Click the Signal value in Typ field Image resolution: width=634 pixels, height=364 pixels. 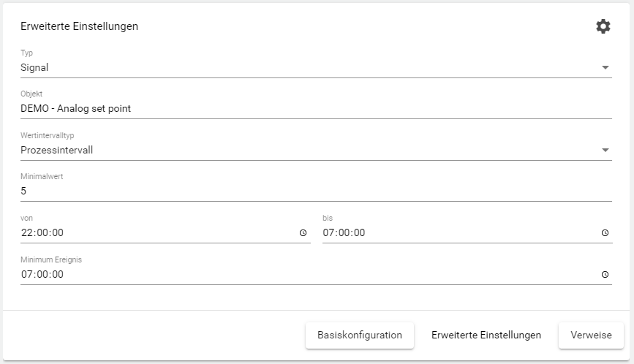click(34, 68)
